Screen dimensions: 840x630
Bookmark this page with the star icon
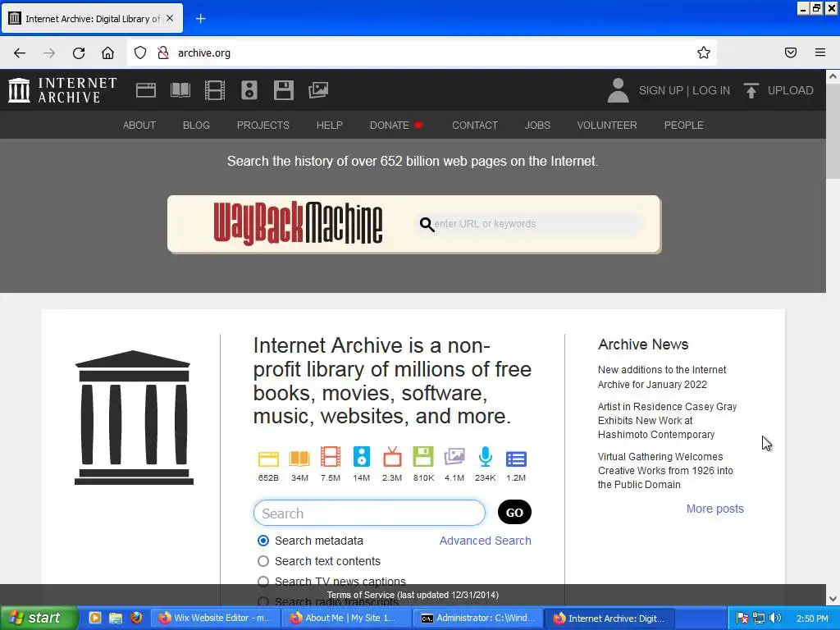click(x=703, y=52)
